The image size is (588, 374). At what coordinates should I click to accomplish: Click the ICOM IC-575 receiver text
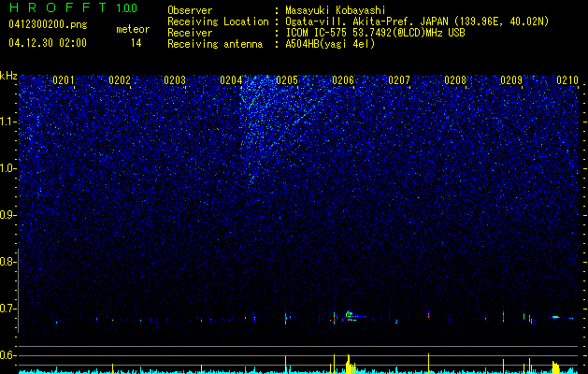click(375, 33)
